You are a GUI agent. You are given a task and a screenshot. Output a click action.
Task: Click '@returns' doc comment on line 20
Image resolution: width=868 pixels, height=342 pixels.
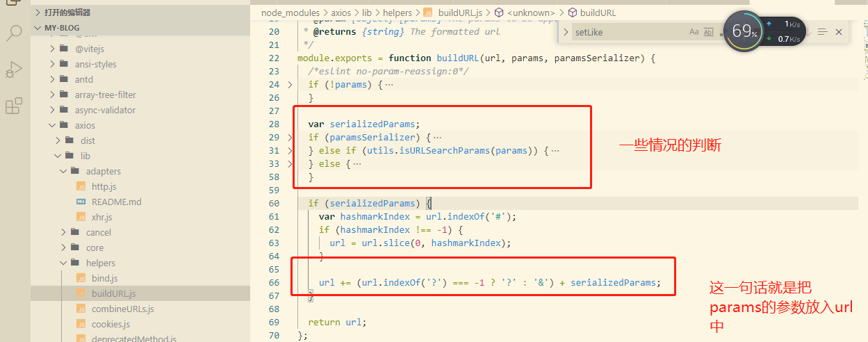point(334,32)
